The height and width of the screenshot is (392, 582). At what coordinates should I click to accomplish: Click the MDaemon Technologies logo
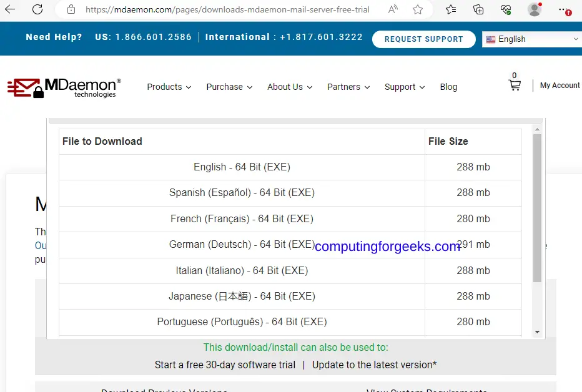64,87
